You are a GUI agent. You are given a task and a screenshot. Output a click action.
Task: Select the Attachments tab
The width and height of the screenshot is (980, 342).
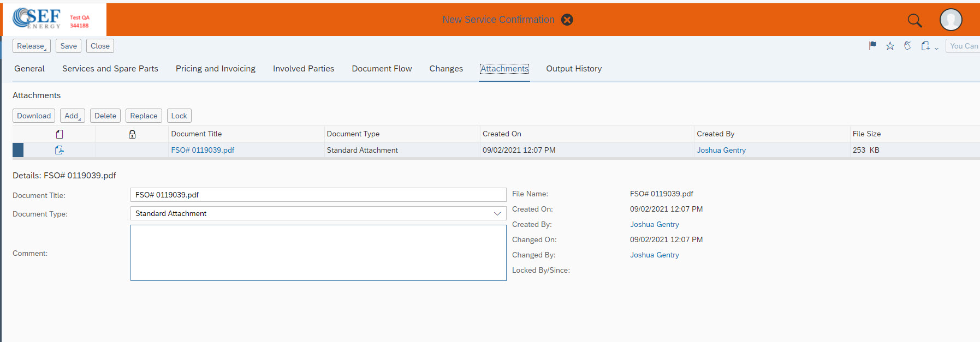click(504, 69)
